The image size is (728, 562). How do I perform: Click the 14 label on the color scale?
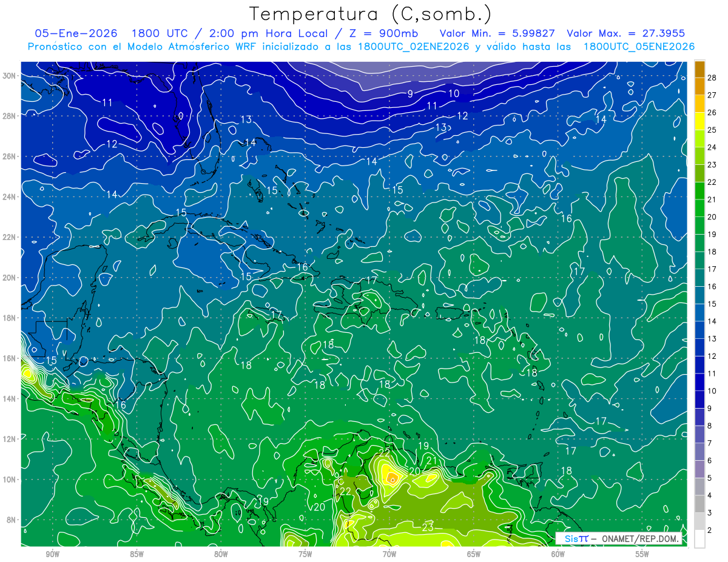point(712,321)
